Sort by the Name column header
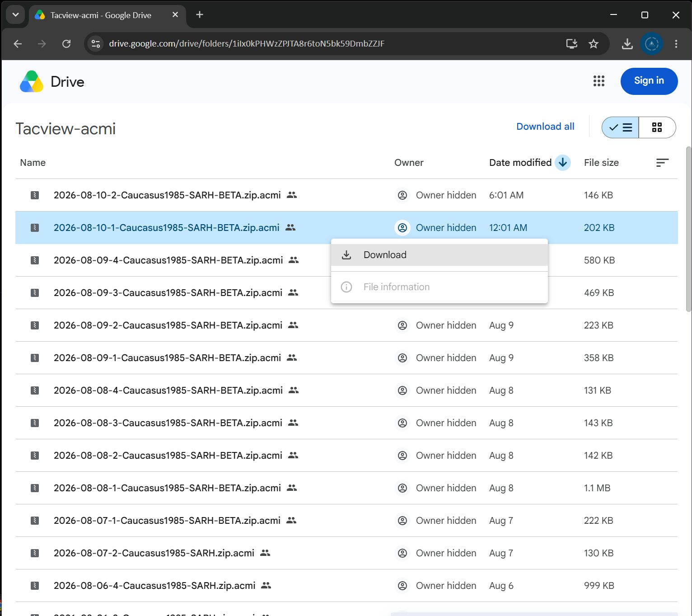Screen dimensions: 692x616 coord(33,163)
